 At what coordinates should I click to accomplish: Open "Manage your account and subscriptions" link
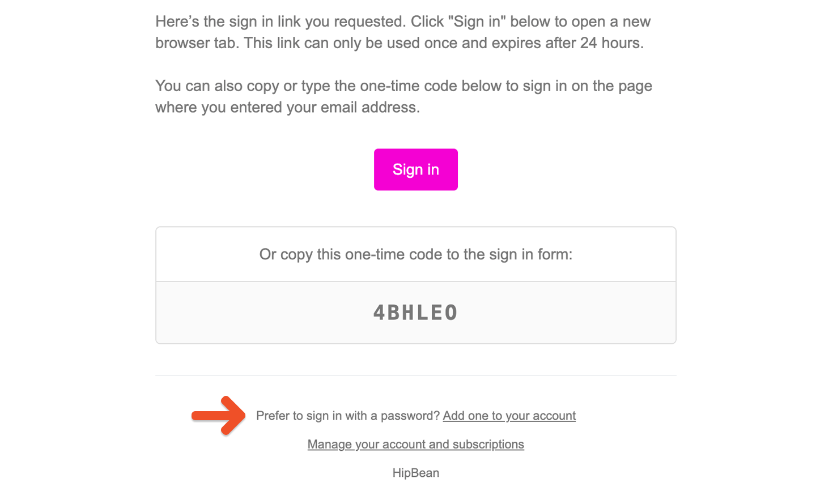(x=415, y=444)
